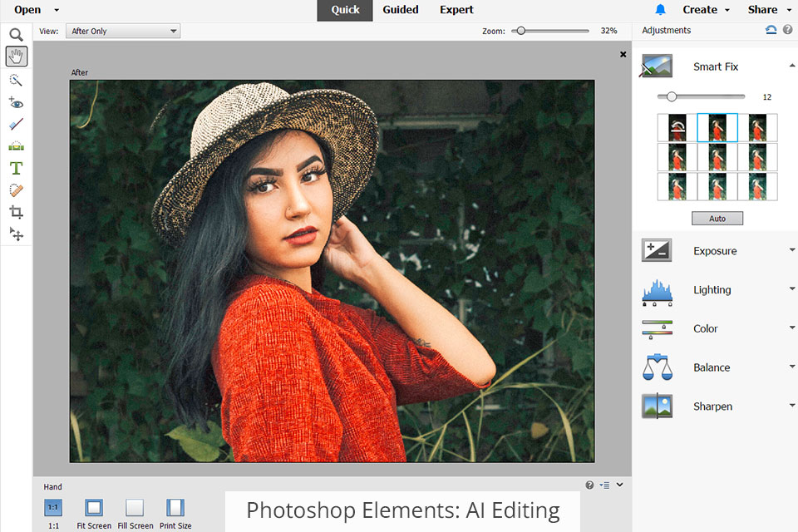798x532 pixels.
Task: Click the Sharpen label
Action: coord(712,406)
